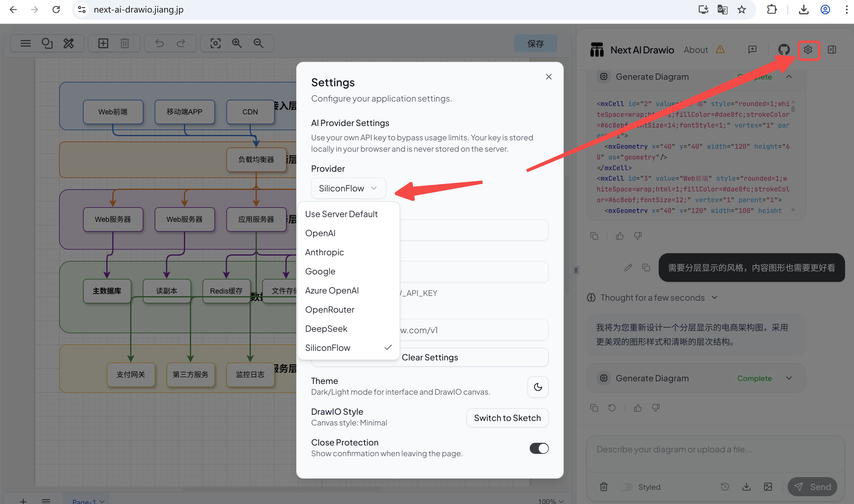This screenshot has width=854, height=504.
Task: Open the browser extensions icon
Action: 772,10
